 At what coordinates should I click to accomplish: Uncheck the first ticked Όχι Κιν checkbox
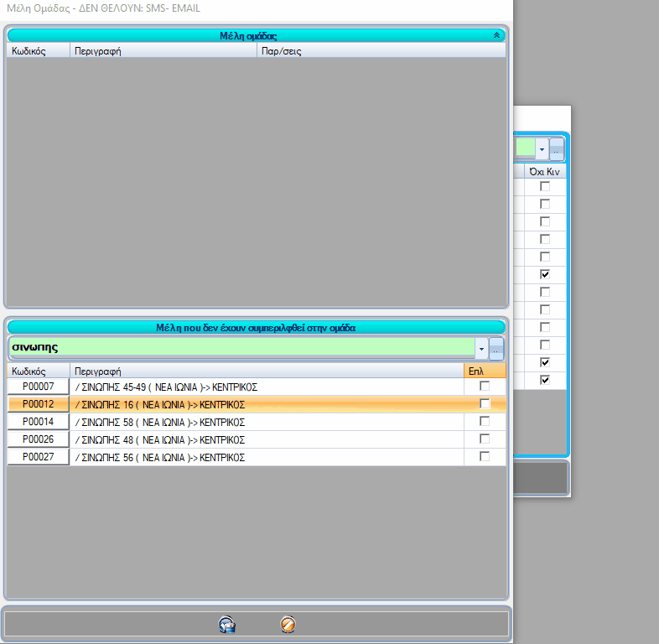click(545, 275)
